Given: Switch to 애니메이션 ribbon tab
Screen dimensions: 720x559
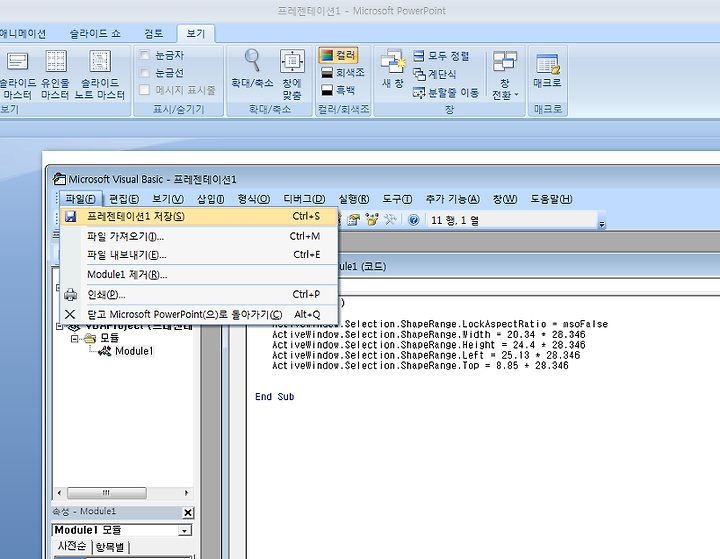Looking at the screenshot, I should coord(23,34).
